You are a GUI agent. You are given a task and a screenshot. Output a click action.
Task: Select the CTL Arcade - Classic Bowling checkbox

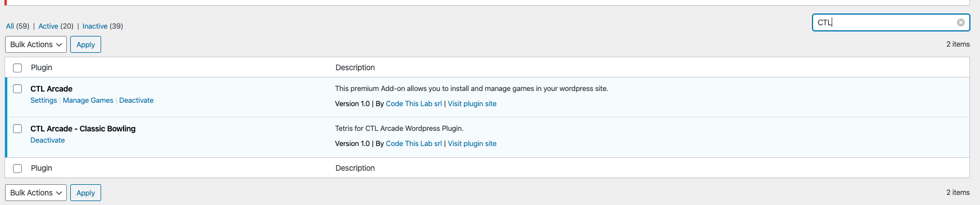[17, 129]
